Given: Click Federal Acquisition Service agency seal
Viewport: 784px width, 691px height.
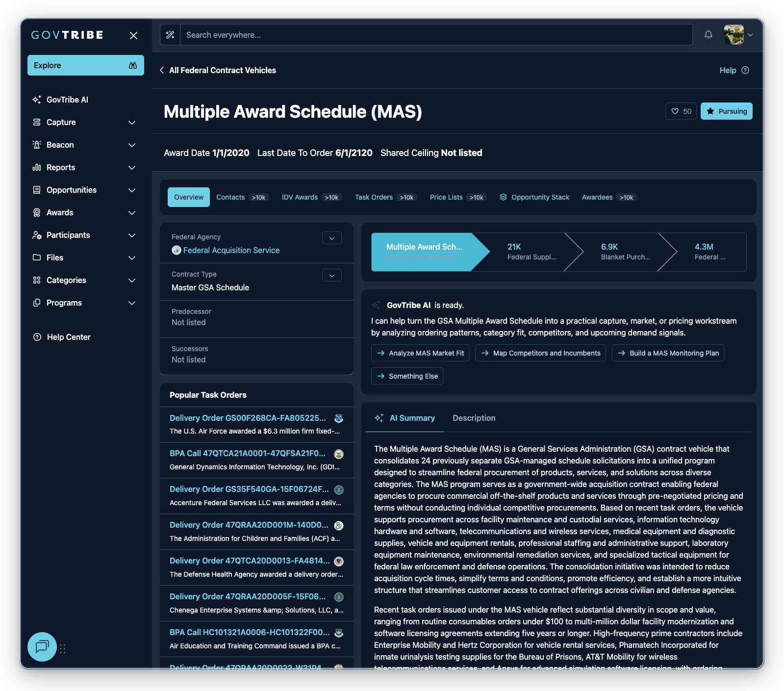Looking at the screenshot, I should click(177, 250).
